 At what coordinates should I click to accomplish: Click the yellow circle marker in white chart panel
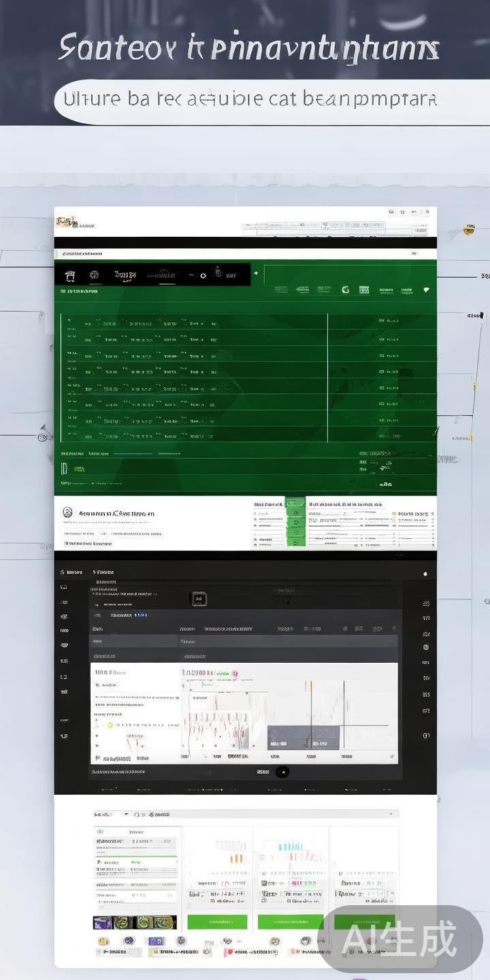click(110, 725)
